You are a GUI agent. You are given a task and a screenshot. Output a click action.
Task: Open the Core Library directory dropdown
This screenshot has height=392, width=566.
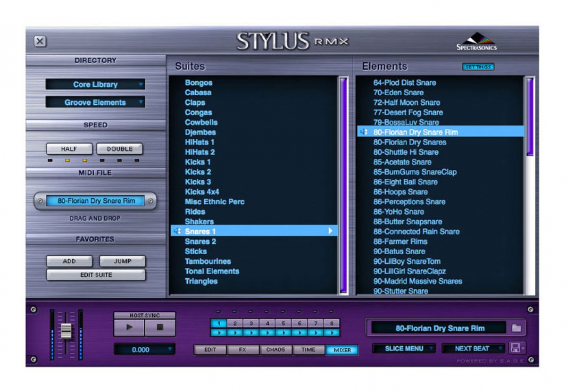(x=95, y=84)
